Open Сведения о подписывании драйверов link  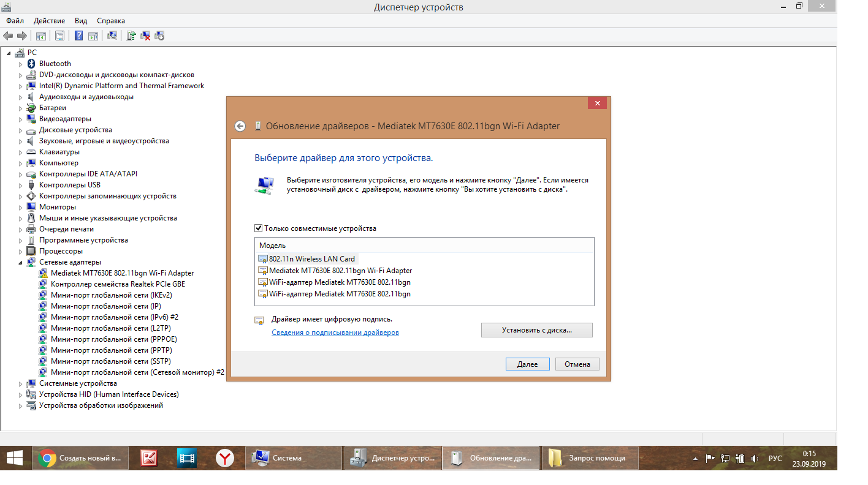click(335, 333)
